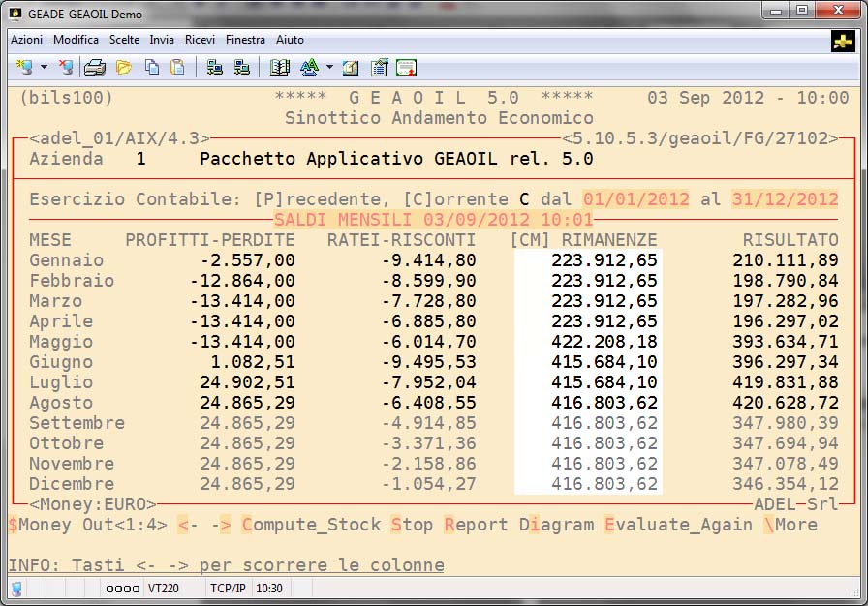Screen dimensions: 868x606
Task: Click the new connection toolbar icon
Action: (x=25, y=68)
